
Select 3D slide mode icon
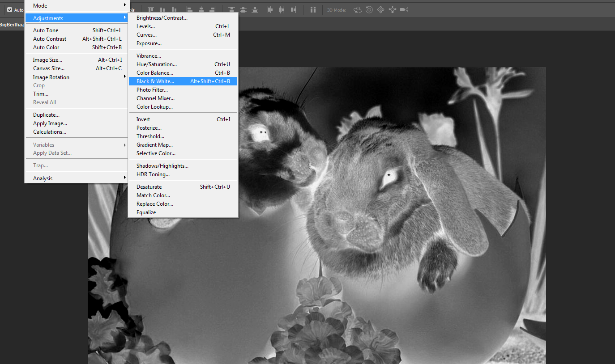392,9
